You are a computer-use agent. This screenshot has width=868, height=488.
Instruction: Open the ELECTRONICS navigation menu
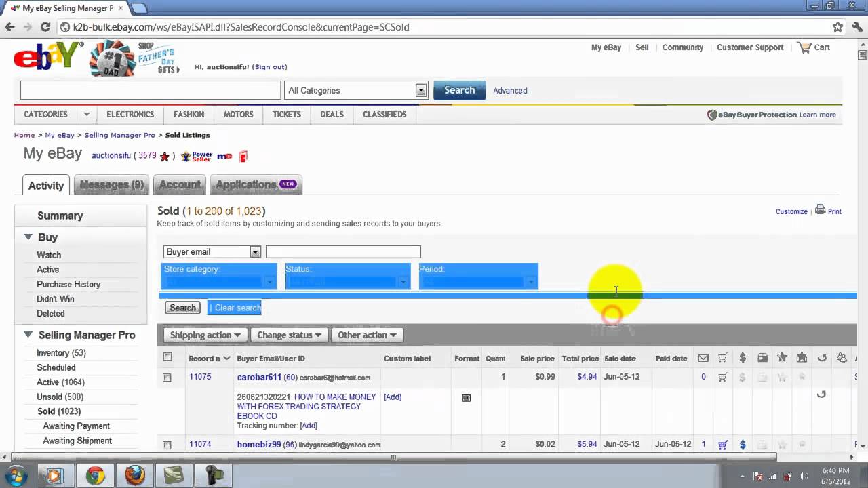pyautogui.click(x=130, y=114)
